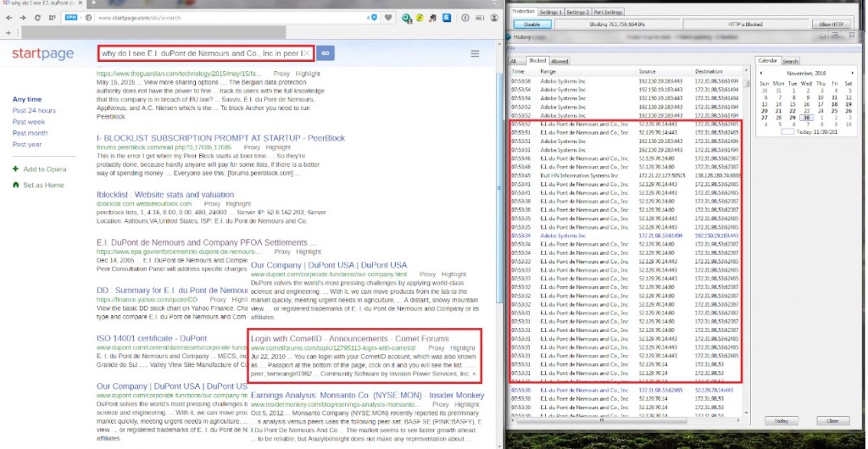
Task: Clear the search query with the X icon
Action: coord(306,53)
